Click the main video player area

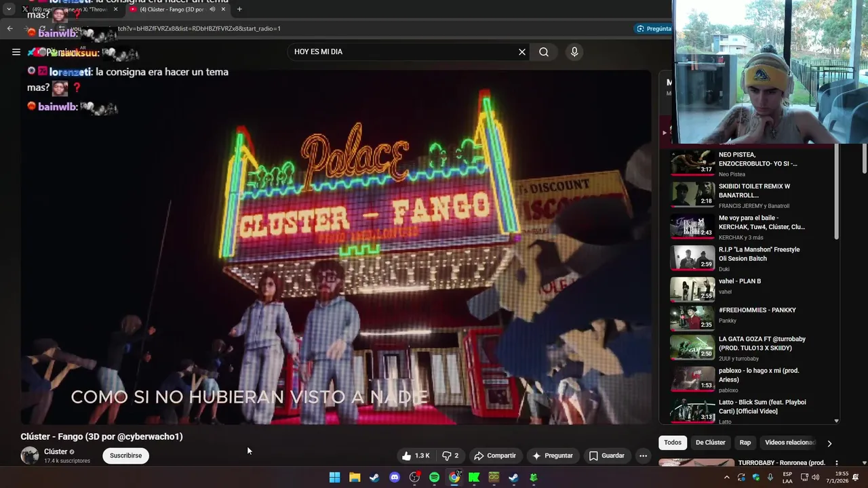[336, 247]
